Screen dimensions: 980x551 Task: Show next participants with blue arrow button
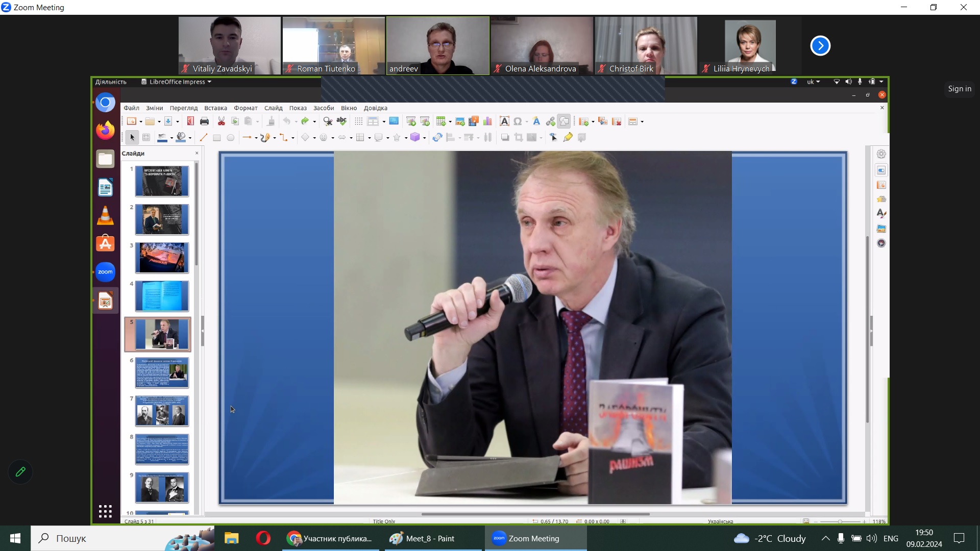[820, 46]
